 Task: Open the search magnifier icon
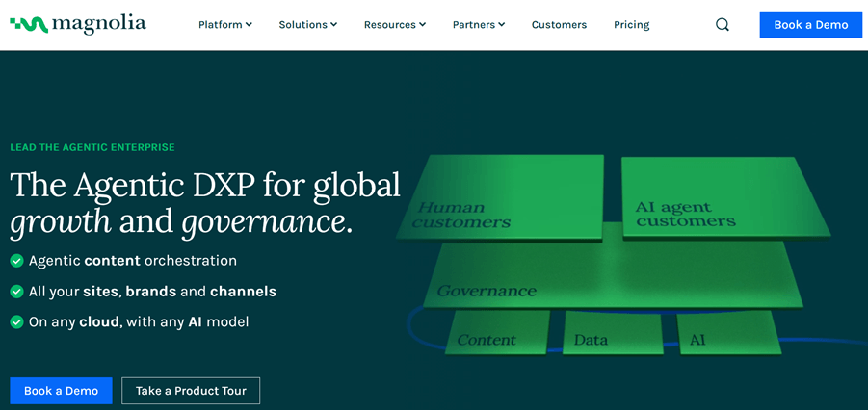pyautogui.click(x=722, y=25)
